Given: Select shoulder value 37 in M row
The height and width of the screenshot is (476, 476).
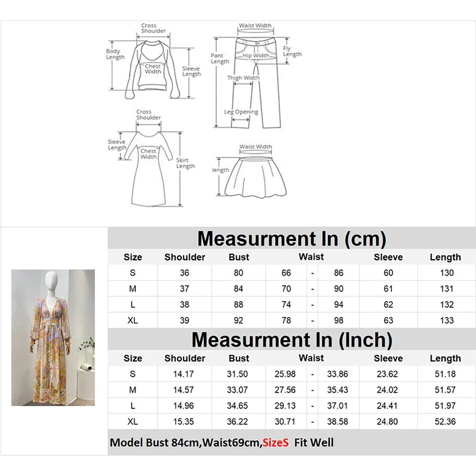Looking at the screenshot, I should point(184,289).
